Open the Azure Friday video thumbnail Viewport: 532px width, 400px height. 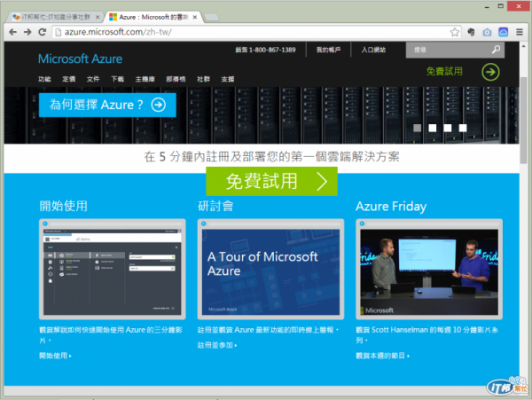pos(429,270)
